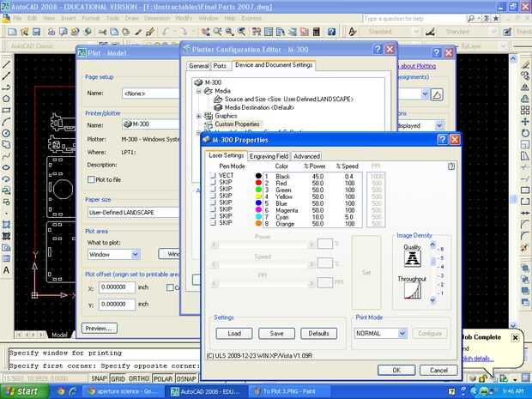The width and height of the screenshot is (532, 399).
Task: Click the blue Help question icon in toolbar
Action: [331, 32]
